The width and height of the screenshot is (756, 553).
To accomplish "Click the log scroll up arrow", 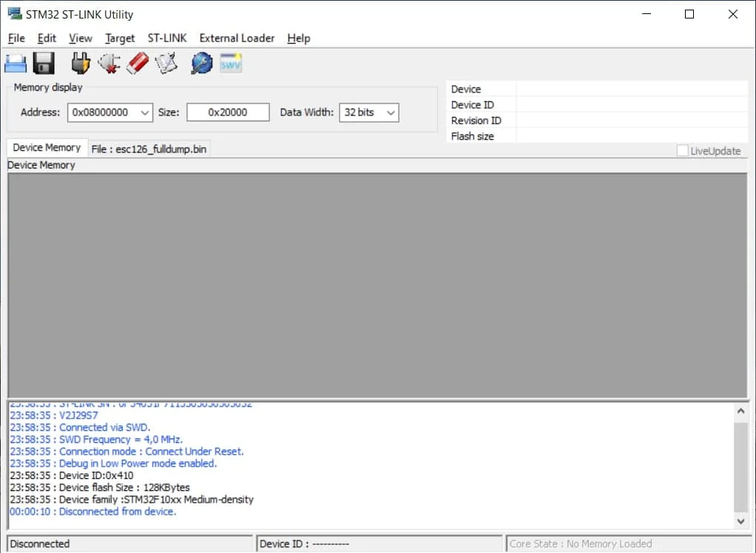I will tap(741, 410).
